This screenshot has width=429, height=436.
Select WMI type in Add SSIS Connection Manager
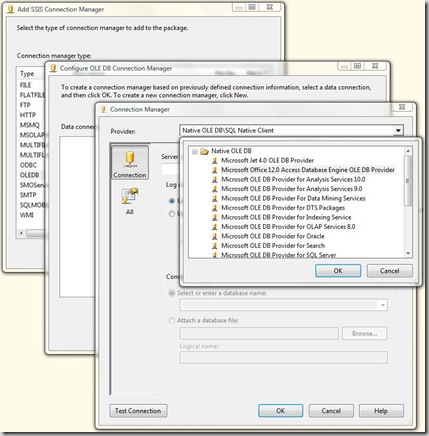27,215
